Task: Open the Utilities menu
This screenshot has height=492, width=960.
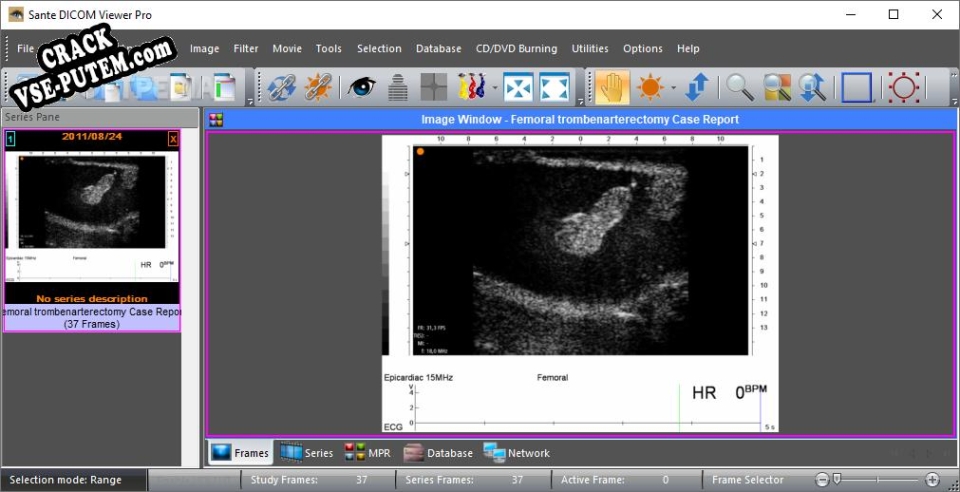Action: click(590, 48)
